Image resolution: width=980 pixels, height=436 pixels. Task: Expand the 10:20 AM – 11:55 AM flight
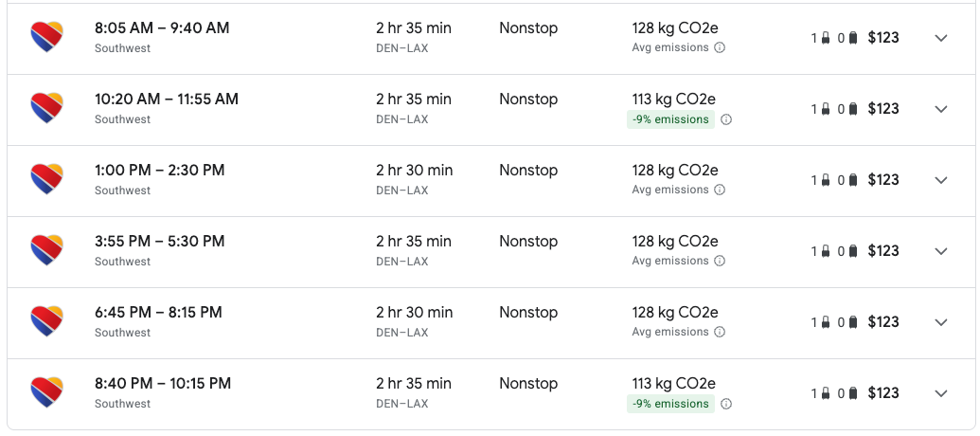940,109
